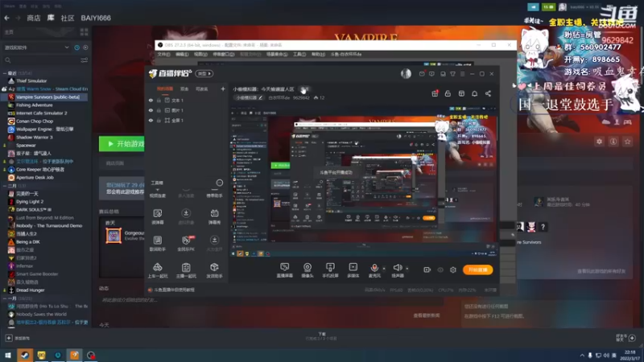Open the 全民乐PK tool
644x362 pixels.
186,243
